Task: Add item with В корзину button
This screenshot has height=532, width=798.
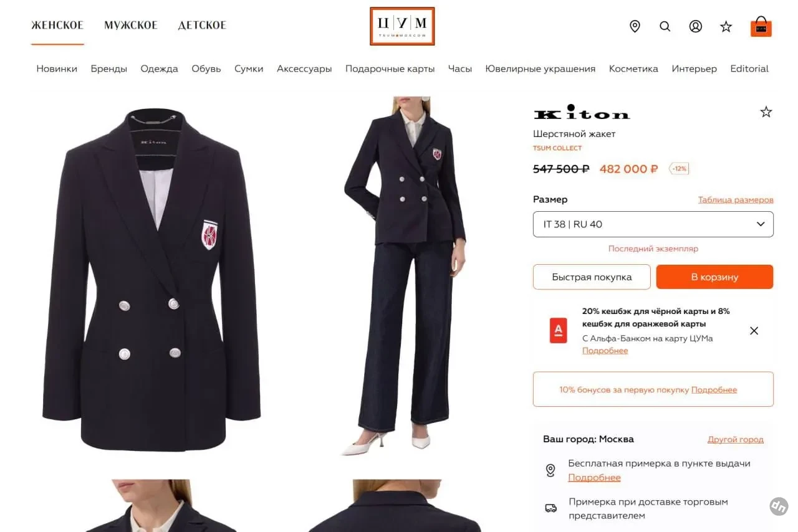Action: 714,277
